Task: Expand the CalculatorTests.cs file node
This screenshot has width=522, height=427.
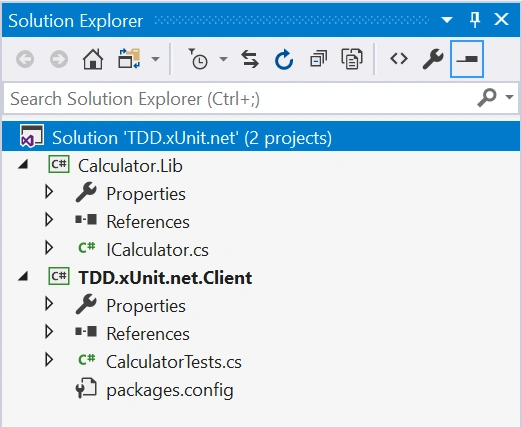Action: [49, 360]
